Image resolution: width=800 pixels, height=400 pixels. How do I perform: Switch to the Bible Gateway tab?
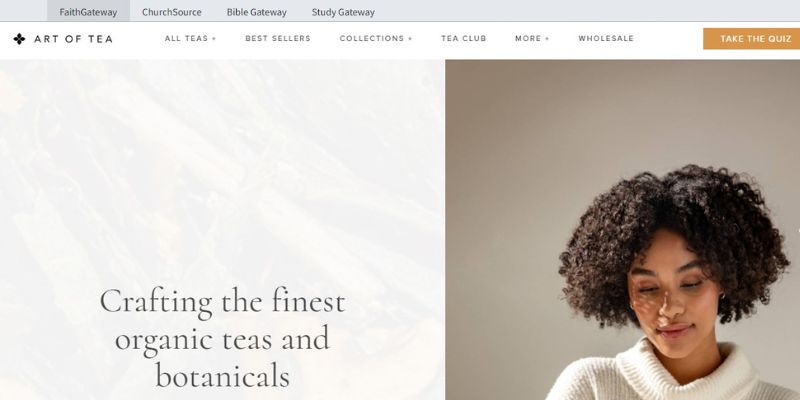[257, 12]
